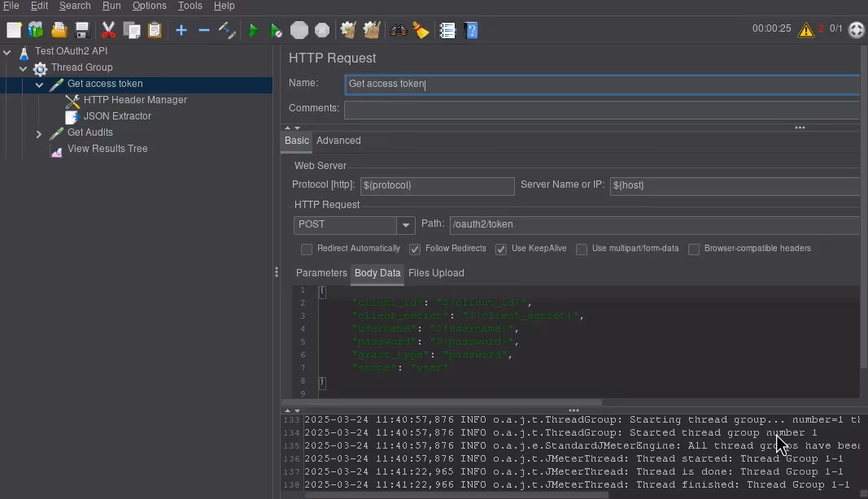The image size is (868, 499).
Task: Click the Cut scissors icon
Action: tap(108, 31)
